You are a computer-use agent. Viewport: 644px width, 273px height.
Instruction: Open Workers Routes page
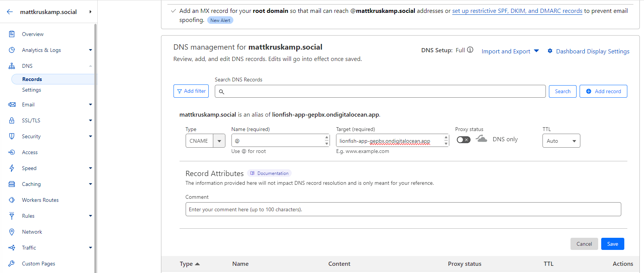40,200
